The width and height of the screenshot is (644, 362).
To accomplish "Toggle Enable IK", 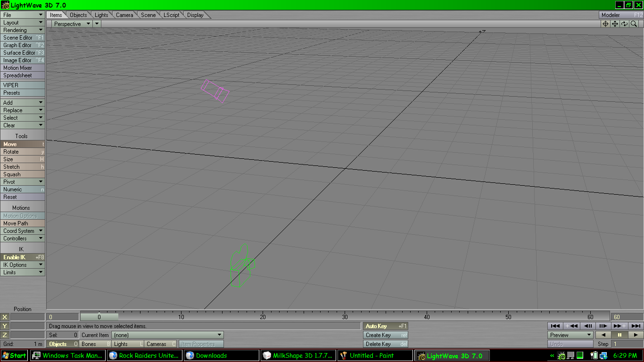I will tap(23, 257).
